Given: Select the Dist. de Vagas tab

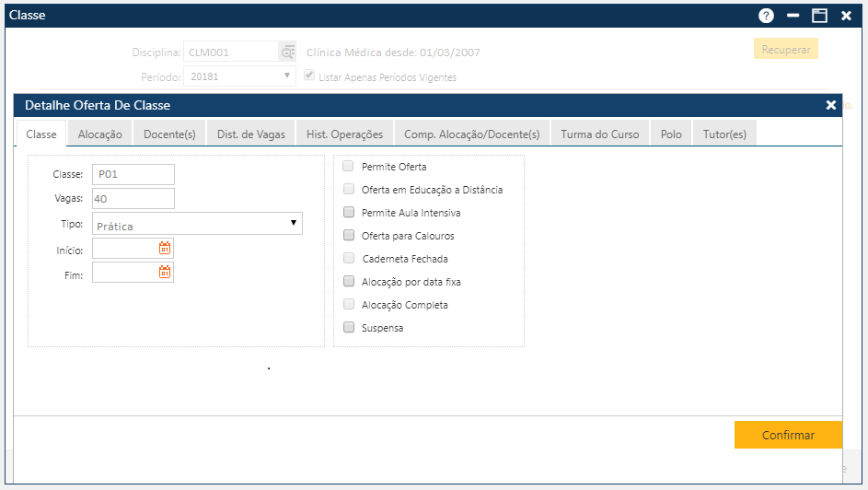Looking at the screenshot, I should click(x=251, y=134).
